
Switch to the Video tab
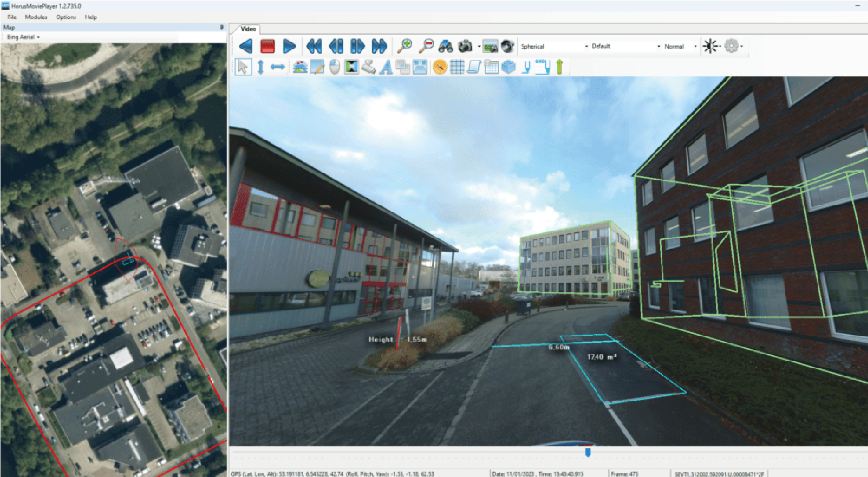[248, 29]
